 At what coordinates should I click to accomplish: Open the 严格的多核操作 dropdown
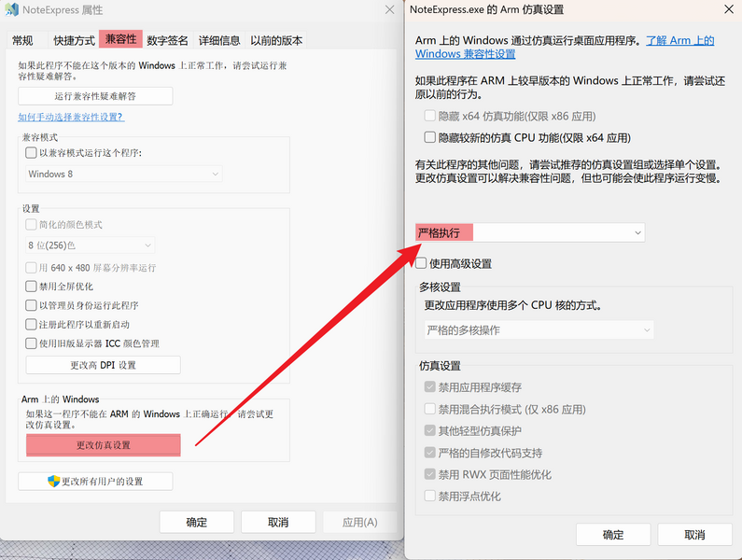click(539, 330)
